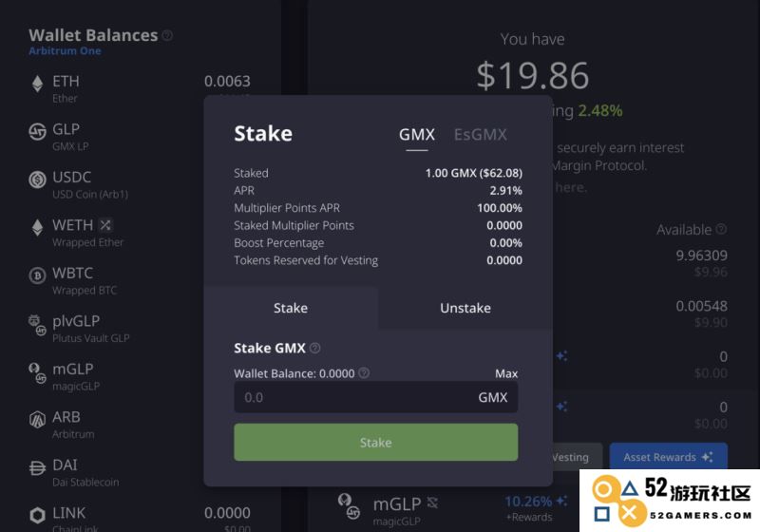Click the USDC coin icon

pos(37,180)
